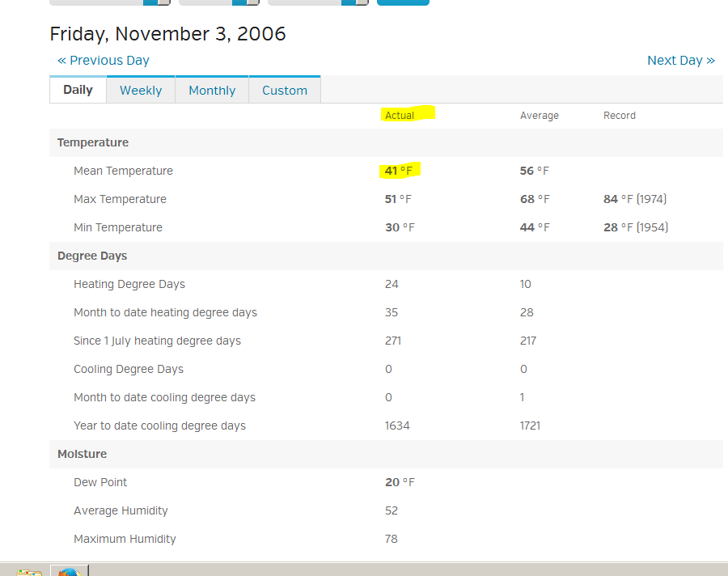728x576 pixels.
Task: Click the highlighted Actual column header
Action: pyautogui.click(x=400, y=116)
